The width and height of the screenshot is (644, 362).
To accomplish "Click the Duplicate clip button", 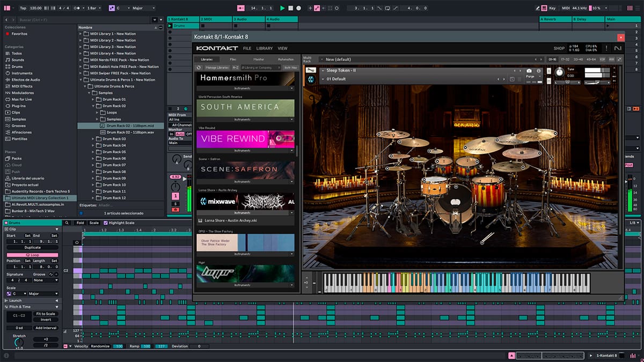I will [33, 248].
